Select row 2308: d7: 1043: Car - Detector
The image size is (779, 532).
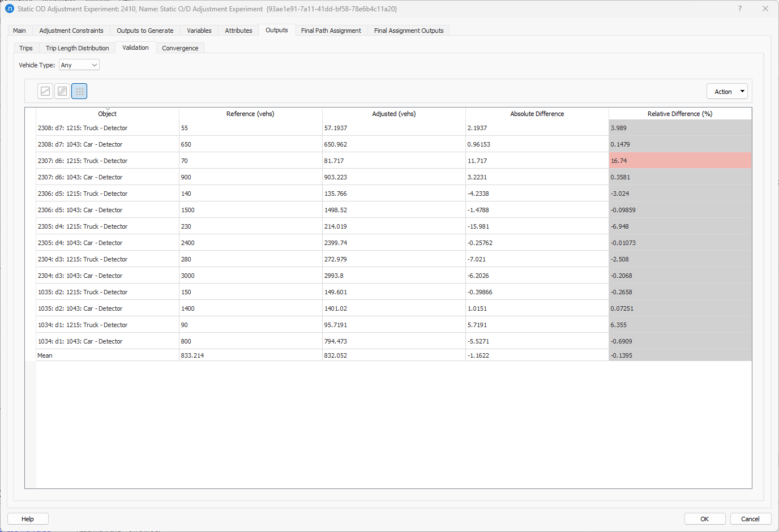[x=108, y=144]
